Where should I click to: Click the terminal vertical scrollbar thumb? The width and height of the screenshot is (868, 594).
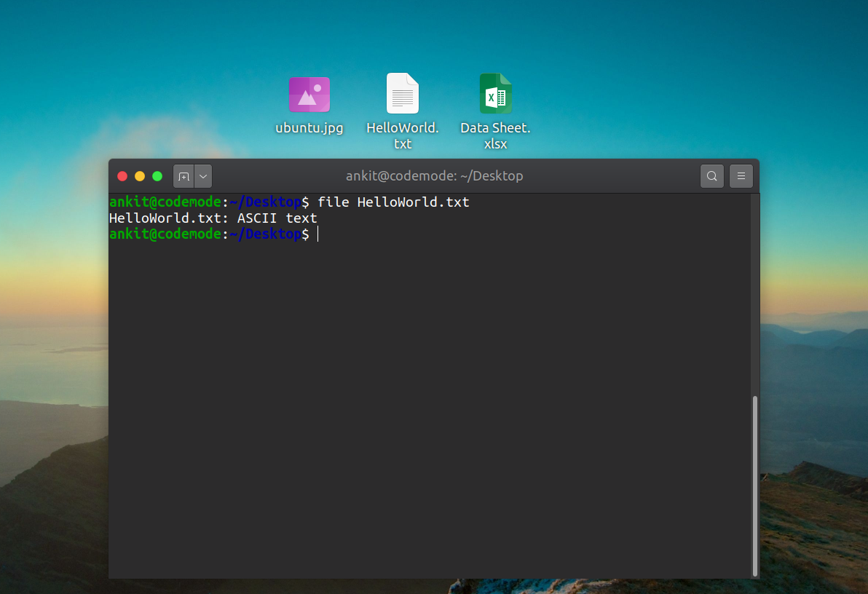click(x=755, y=484)
